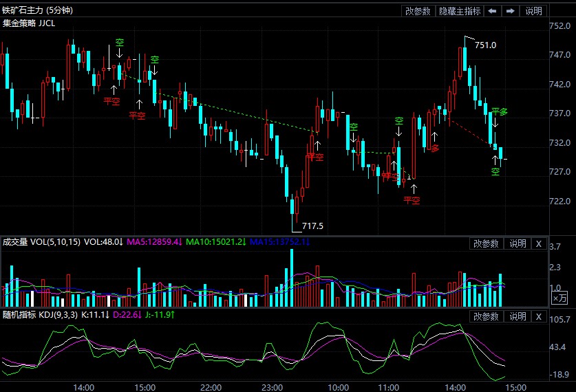Click the 742.0 price axis label
Viewport: 576px width, 392px height.
coord(560,84)
